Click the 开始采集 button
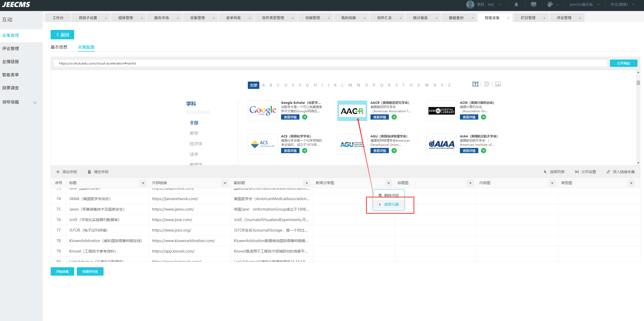Screen dimensions: 644x321 [62, 271]
